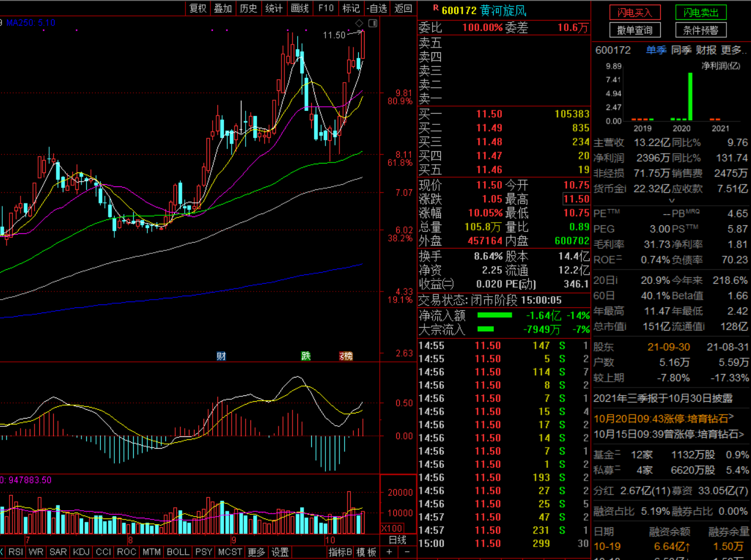Screen dimensions: 751x560
Task: Click the 闪电卖出 quick sell button
Action: click(x=701, y=12)
